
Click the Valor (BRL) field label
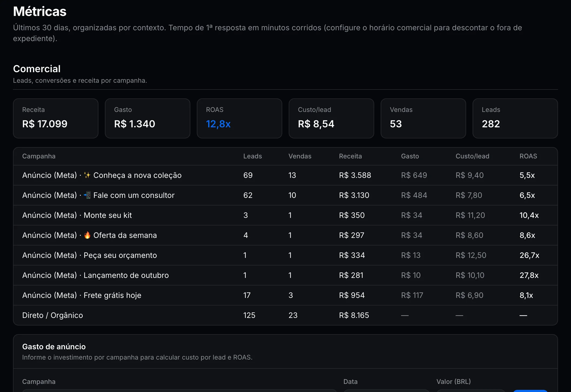[x=453, y=382]
